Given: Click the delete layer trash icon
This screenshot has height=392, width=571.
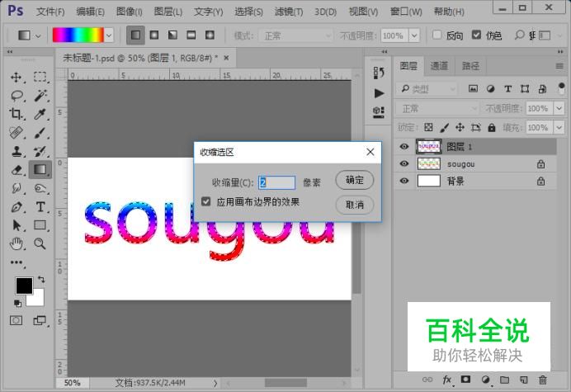Looking at the screenshot, I should [x=542, y=380].
